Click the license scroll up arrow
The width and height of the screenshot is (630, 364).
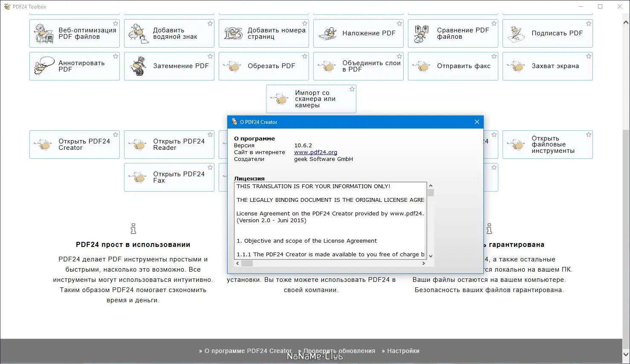tap(431, 186)
